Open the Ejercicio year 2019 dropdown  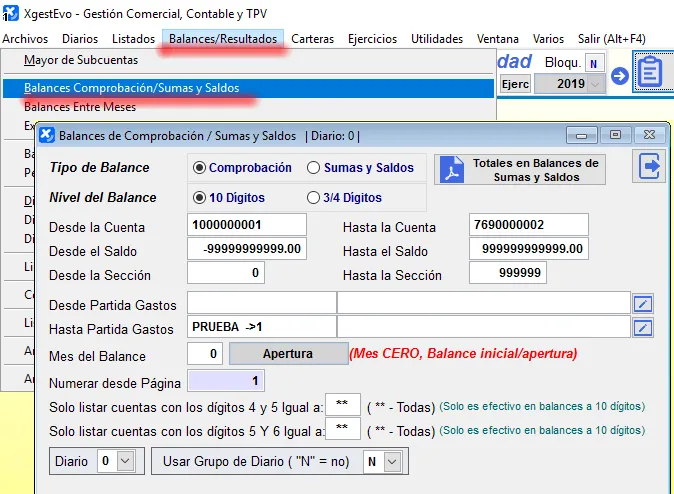pyautogui.click(x=596, y=85)
